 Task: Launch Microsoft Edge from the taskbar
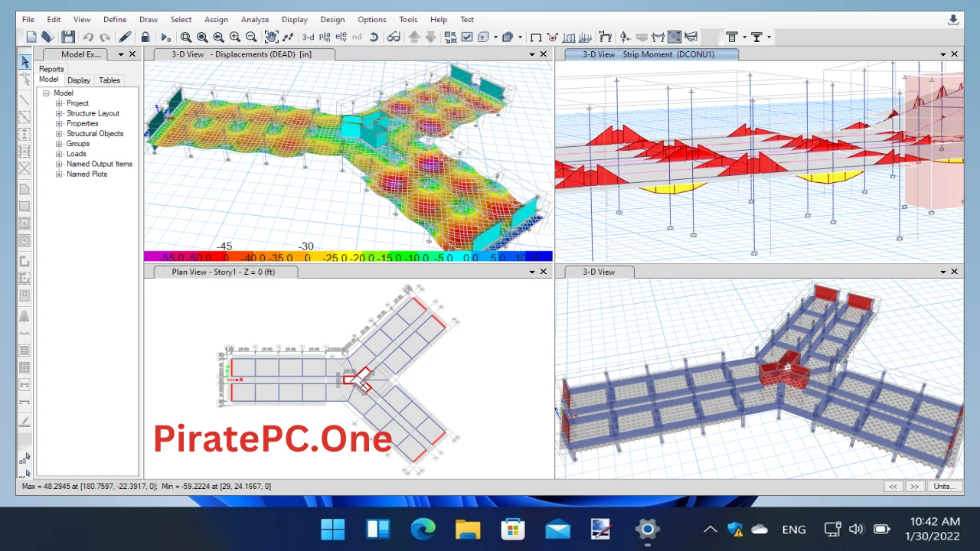[423, 529]
